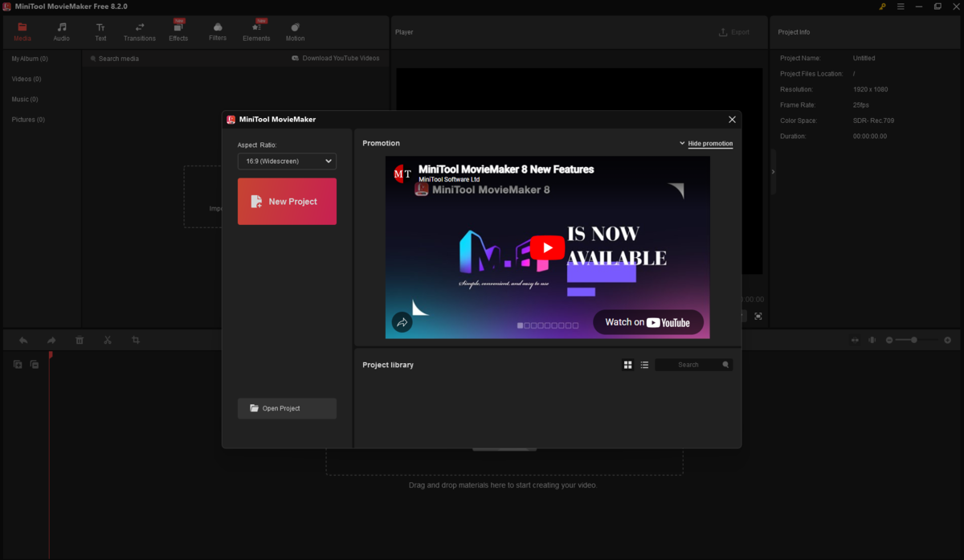Click the timeline zoom out minus
The image size is (964, 560).
tap(889, 340)
